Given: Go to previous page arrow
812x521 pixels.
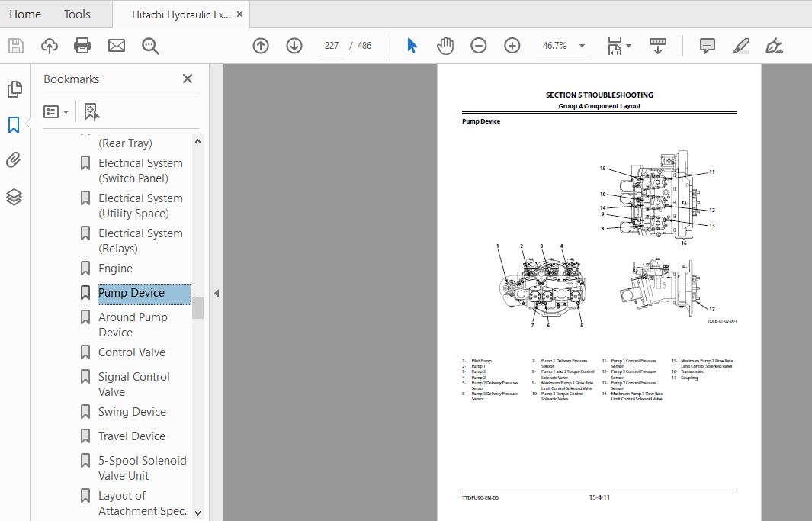Looking at the screenshot, I should pos(261,46).
